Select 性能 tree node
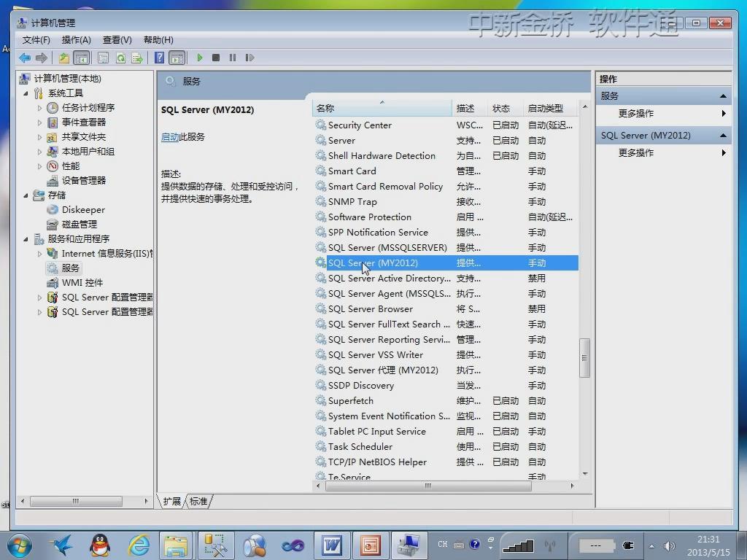 tap(71, 166)
